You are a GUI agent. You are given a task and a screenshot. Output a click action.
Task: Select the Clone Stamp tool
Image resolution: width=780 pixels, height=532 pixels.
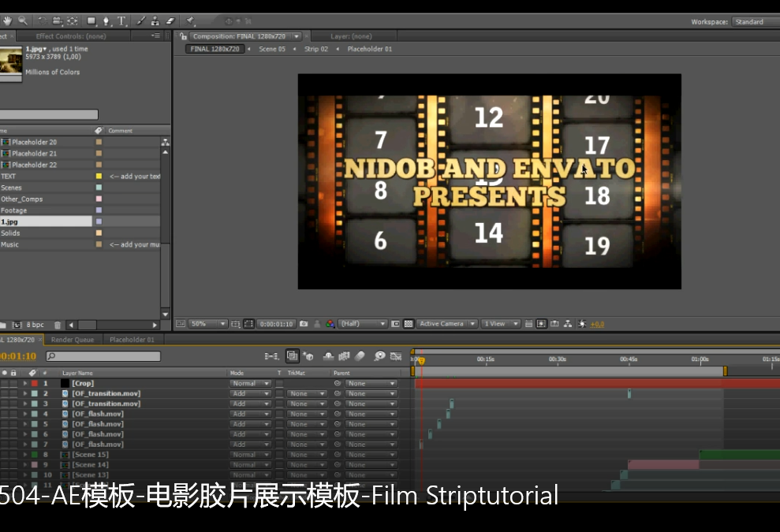(155, 20)
